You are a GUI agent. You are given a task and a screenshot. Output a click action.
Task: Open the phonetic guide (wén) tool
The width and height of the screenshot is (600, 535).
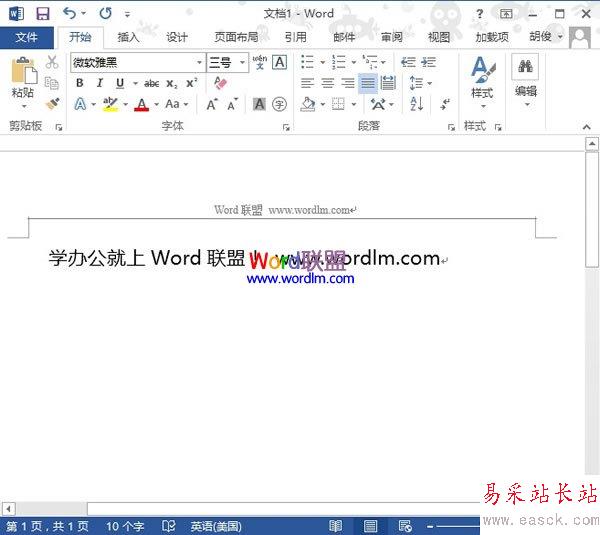click(260, 62)
